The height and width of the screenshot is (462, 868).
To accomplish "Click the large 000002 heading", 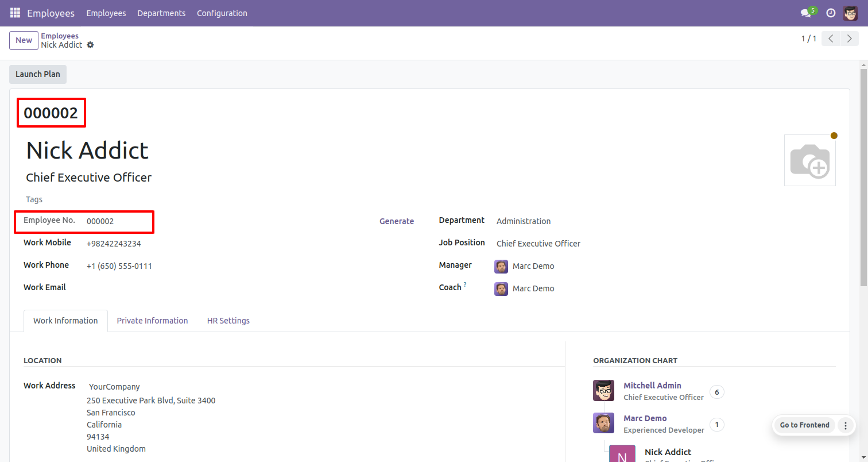I will tap(51, 113).
